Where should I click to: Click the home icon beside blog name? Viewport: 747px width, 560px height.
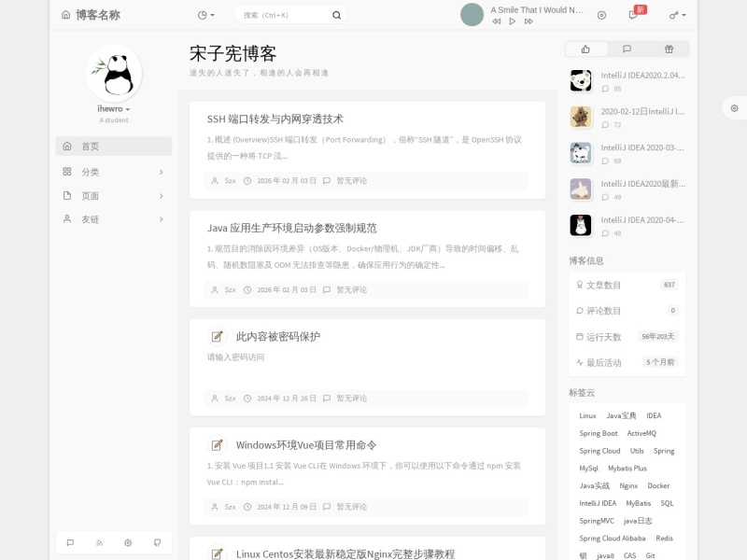pyautogui.click(x=65, y=15)
